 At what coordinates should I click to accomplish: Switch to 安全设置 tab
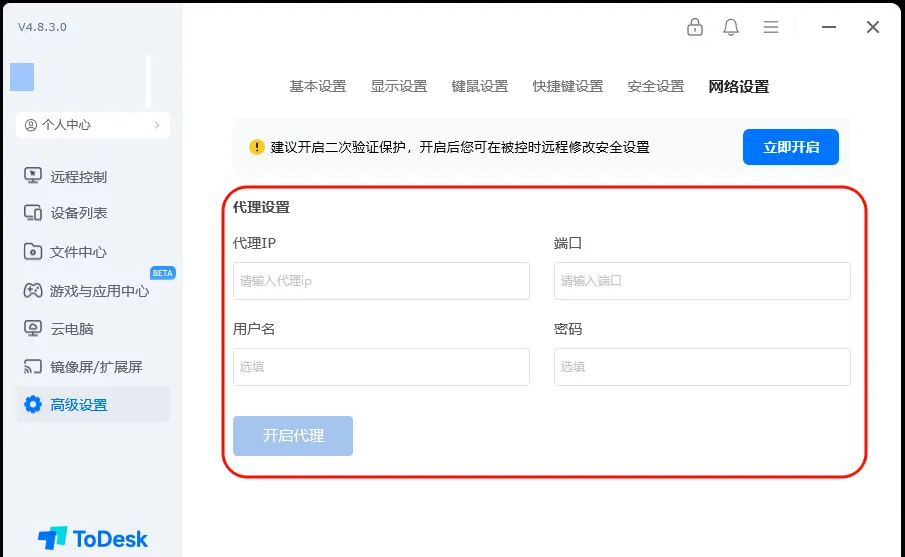656,87
